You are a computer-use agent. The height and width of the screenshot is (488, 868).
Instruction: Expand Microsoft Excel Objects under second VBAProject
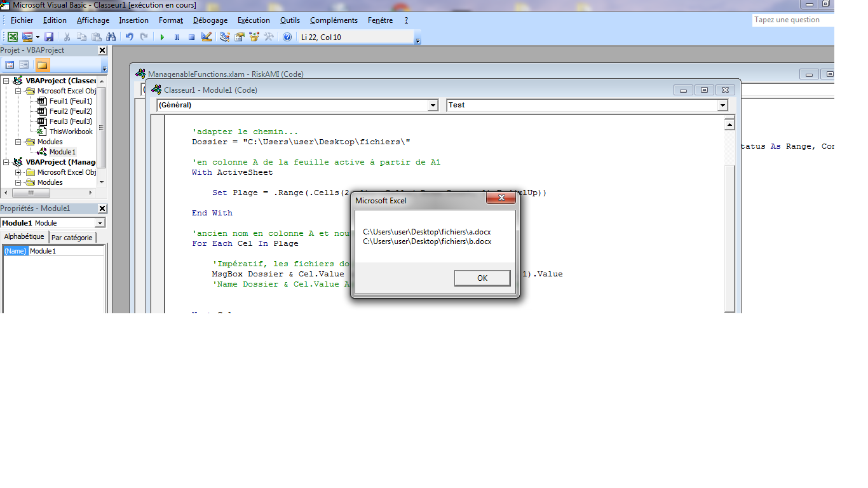[18, 172]
